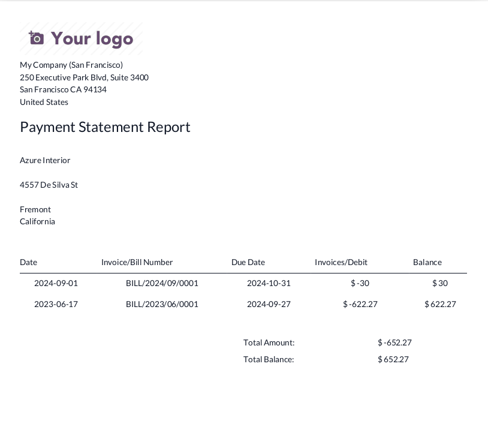Viewport: 488px width, 448px height.
Task: Click the Azure Interior partner name
Action: tap(45, 160)
